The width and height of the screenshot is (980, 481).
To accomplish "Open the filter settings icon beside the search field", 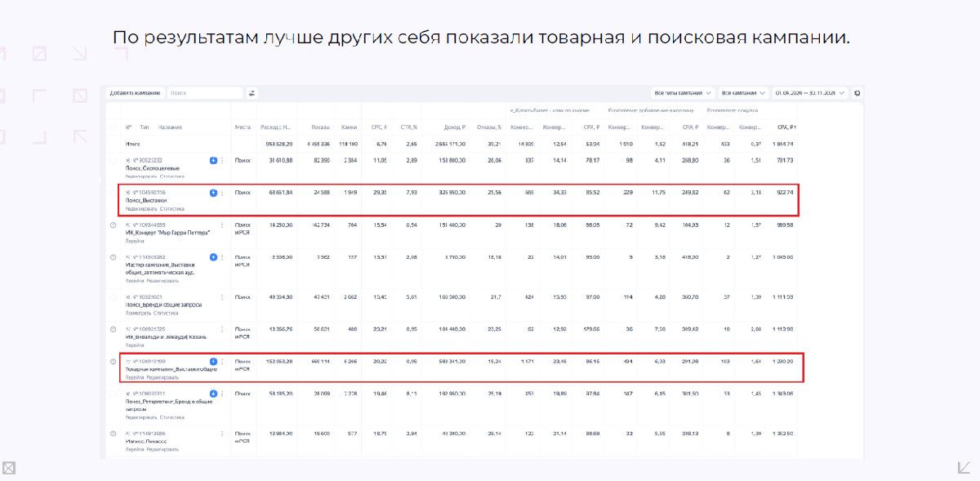I will 252,93.
